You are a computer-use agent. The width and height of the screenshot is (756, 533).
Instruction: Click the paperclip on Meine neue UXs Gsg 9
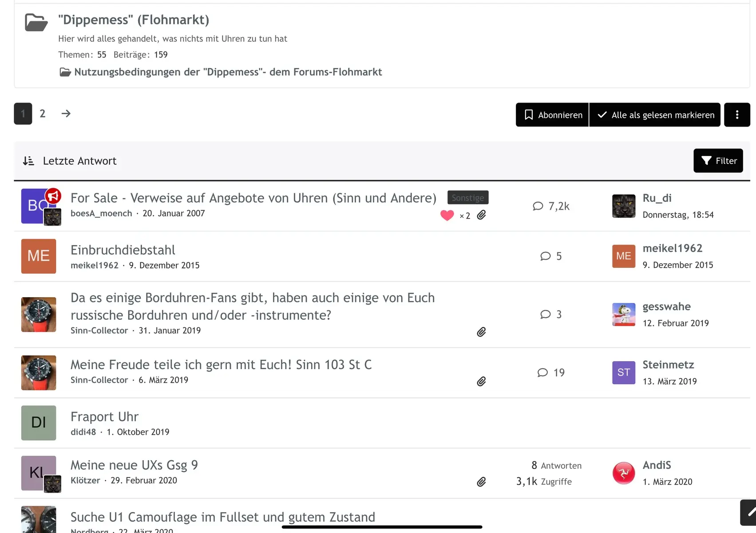(x=481, y=482)
